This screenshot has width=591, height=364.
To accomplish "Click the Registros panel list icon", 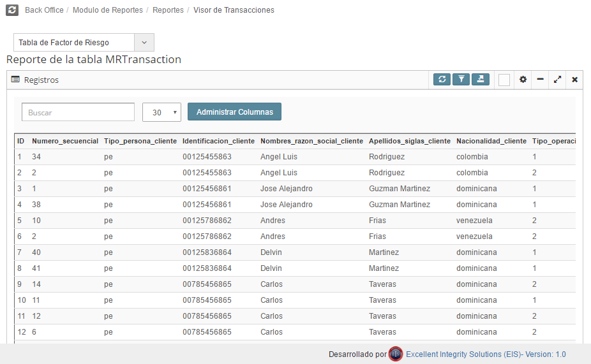I will click(15, 80).
